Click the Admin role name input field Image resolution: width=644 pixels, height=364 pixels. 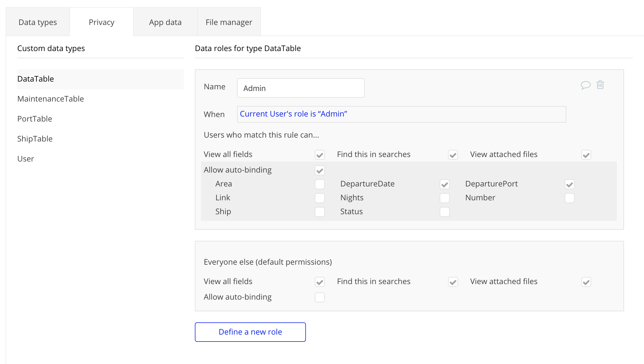tap(301, 88)
